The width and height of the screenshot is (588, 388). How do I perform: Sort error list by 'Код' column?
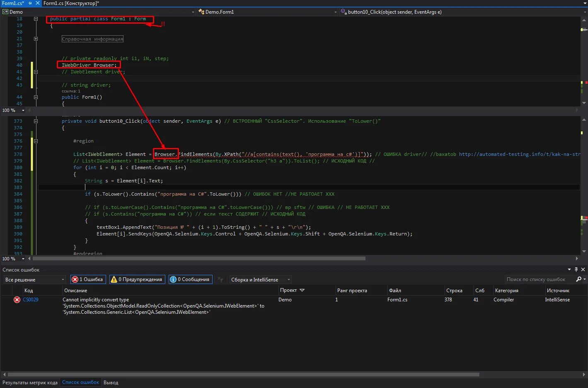pos(29,291)
